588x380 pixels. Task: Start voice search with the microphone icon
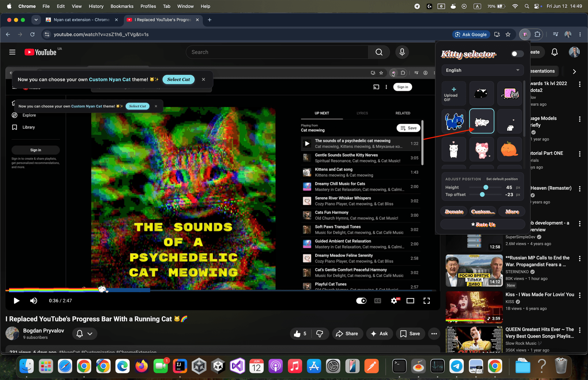tap(402, 52)
